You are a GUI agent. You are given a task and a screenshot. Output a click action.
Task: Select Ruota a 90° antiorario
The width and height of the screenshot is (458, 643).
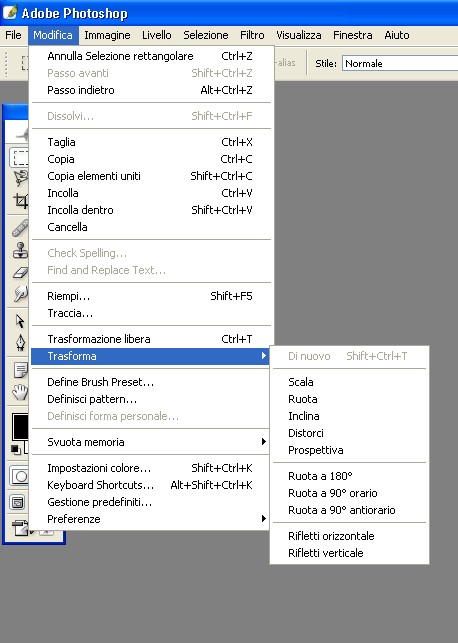(x=349, y=510)
